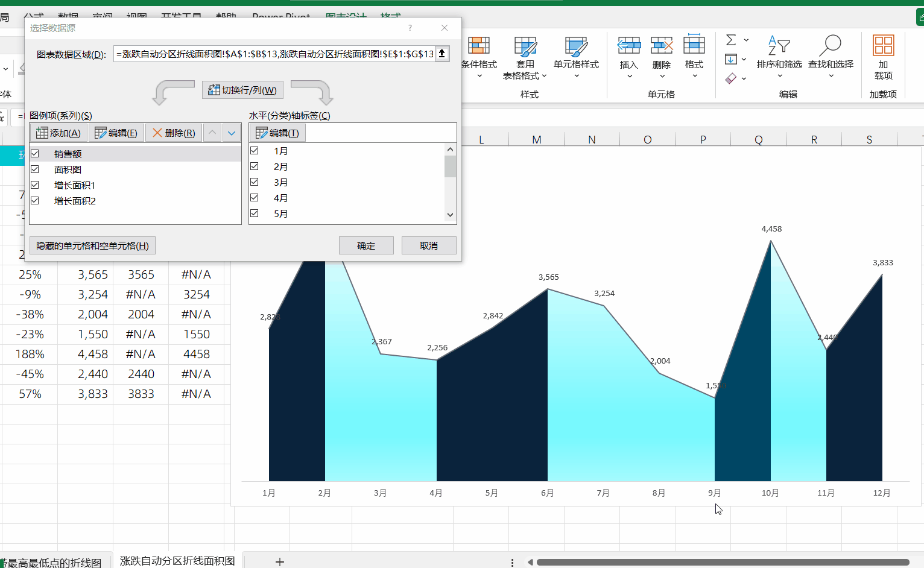Toggle the 5月 axis label checkbox
This screenshot has width=924, height=568.
coord(255,213)
